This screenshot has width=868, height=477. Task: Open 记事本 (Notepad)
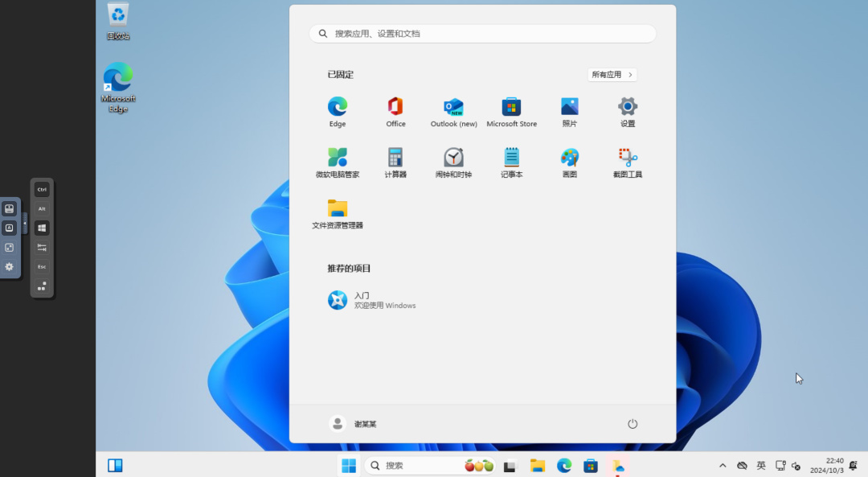coord(511,162)
